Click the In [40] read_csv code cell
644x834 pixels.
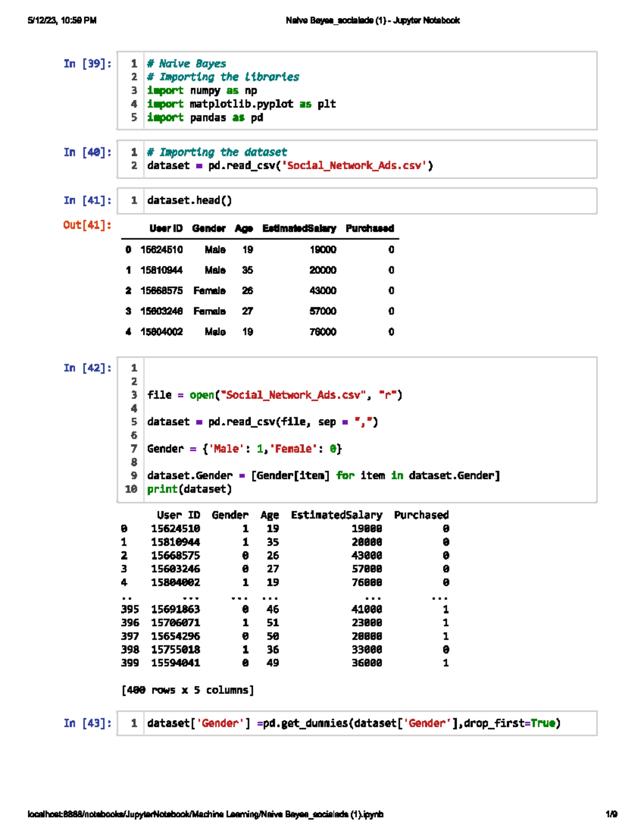point(356,159)
